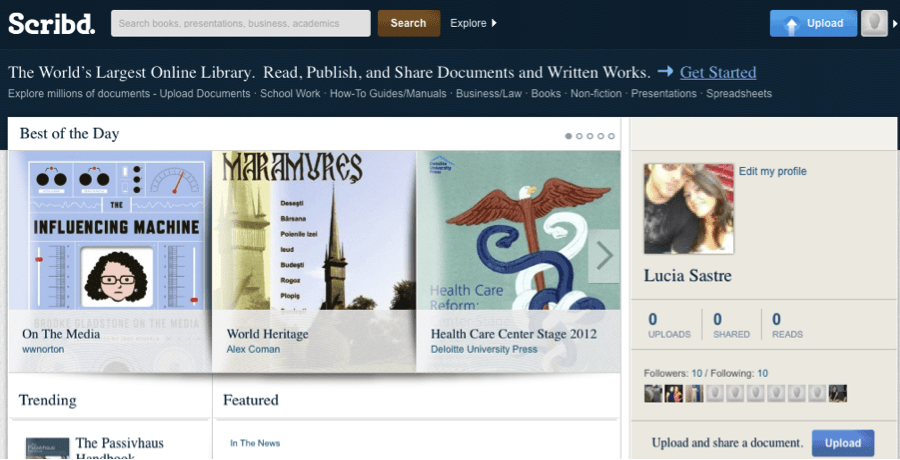
Task: Open the Following count 10 link
Action: click(x=762, y=373)
